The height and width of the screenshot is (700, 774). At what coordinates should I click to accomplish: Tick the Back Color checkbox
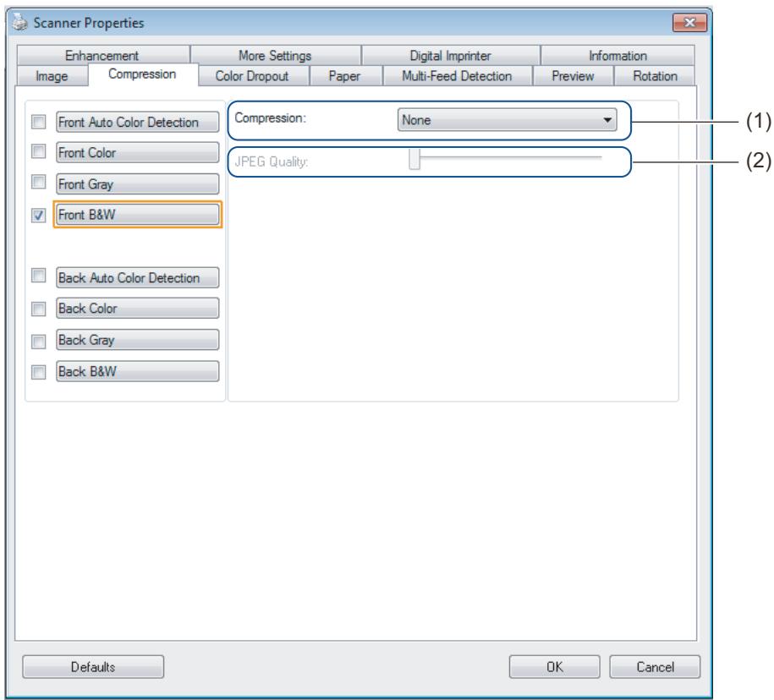[39, 309]
